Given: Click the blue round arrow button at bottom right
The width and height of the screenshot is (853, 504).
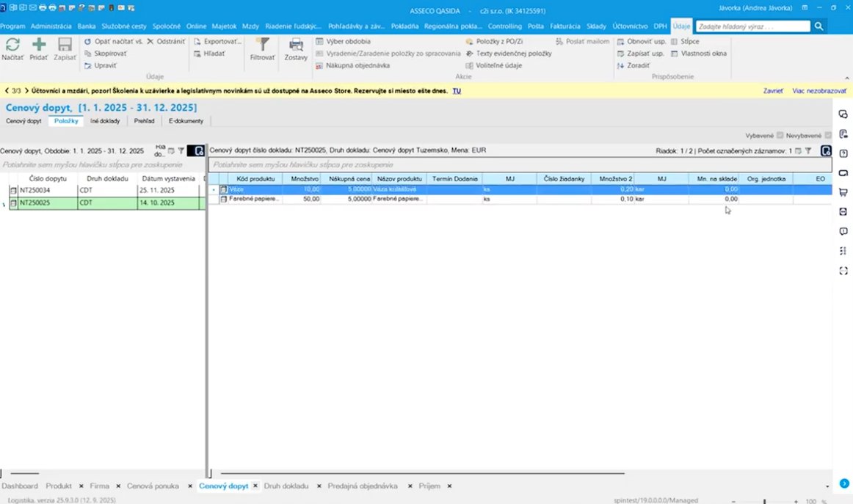Looking at the screenshot, I should [844, 483].
